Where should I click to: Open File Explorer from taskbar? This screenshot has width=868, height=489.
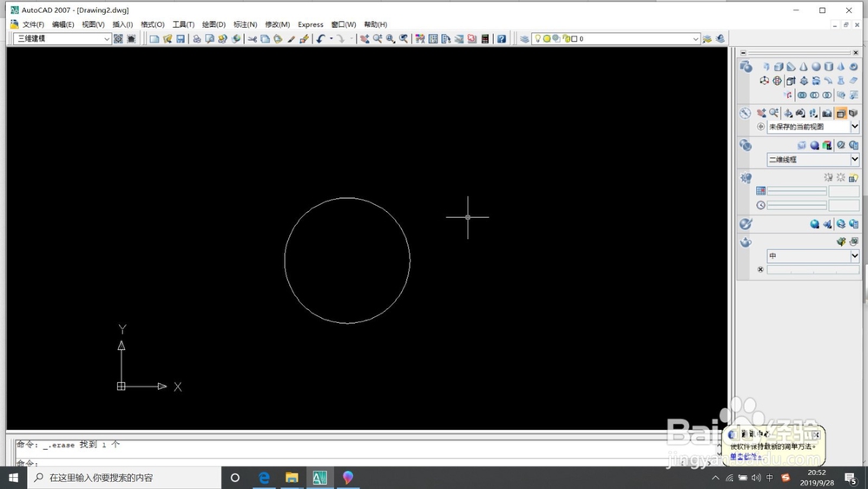[292, 478]
